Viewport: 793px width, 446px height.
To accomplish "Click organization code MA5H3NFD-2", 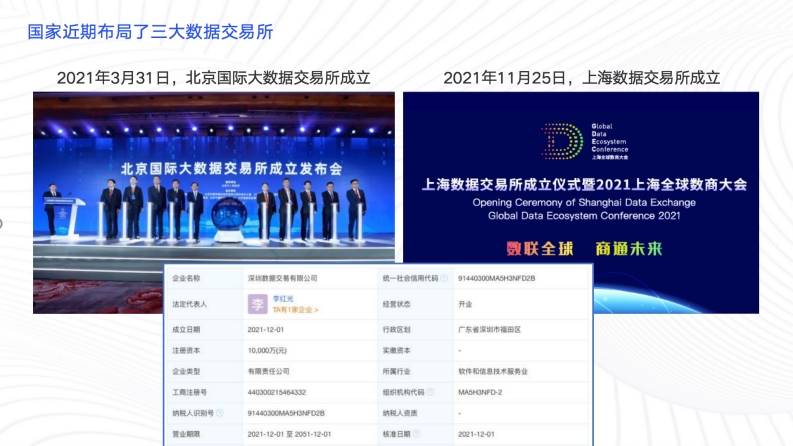I will tap(480, 392).
